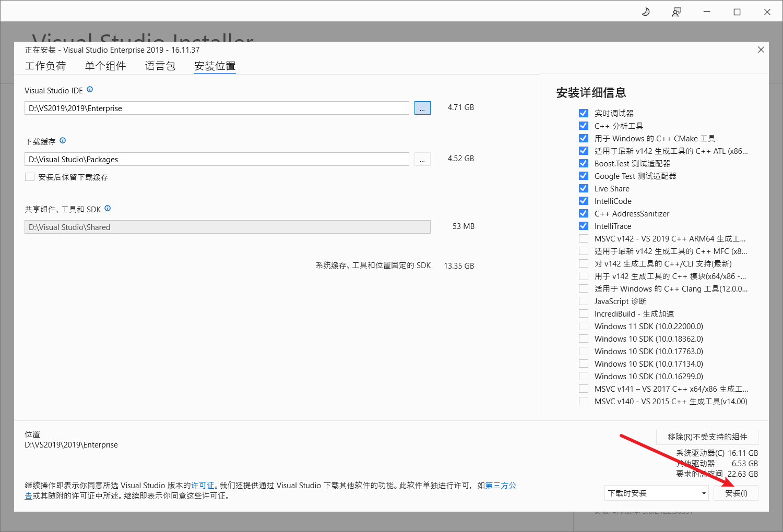Check JavaScript 诊断 component
Viewport: 783px width, 532px height.
[x=584, y=301]
